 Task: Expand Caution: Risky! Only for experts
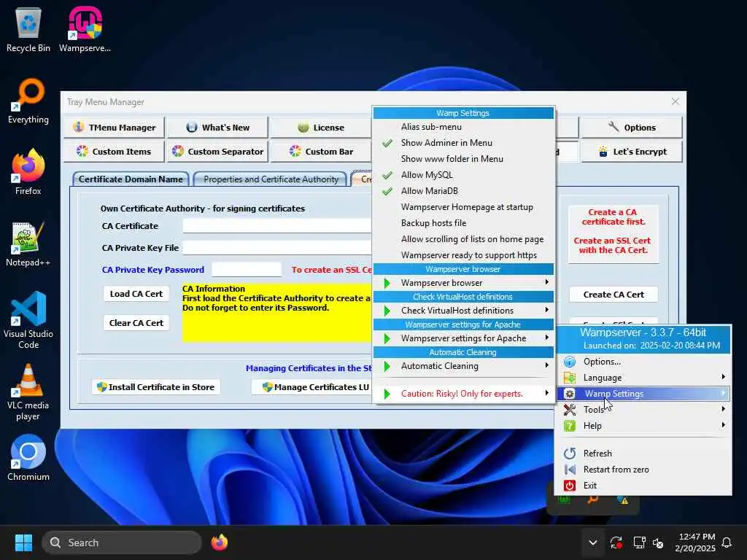tap(463, 394)
